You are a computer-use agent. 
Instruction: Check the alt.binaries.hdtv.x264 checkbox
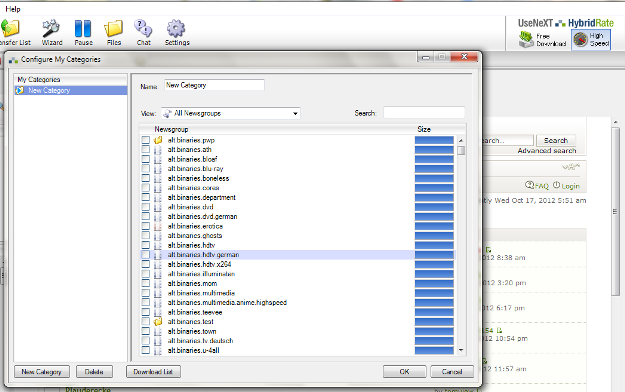coord(145,264)
